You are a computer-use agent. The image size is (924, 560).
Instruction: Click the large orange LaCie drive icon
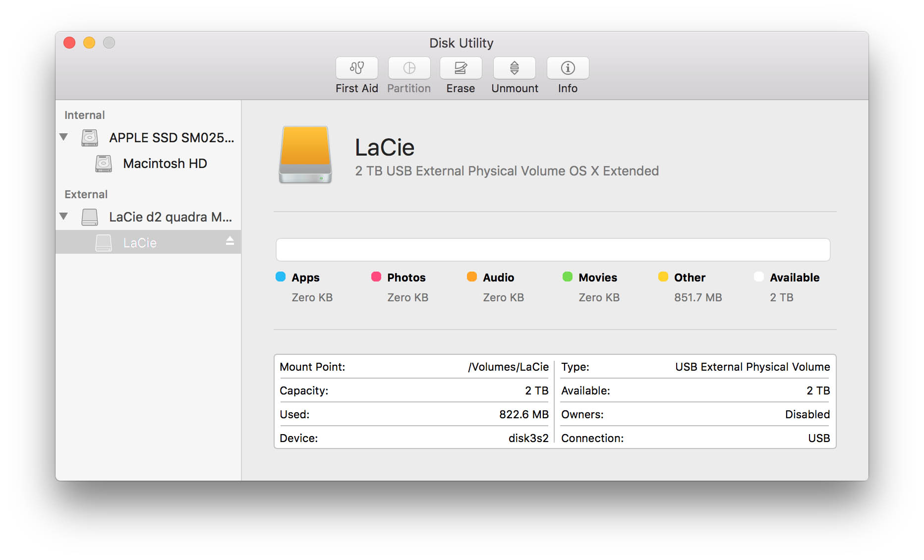coord(305,155)
